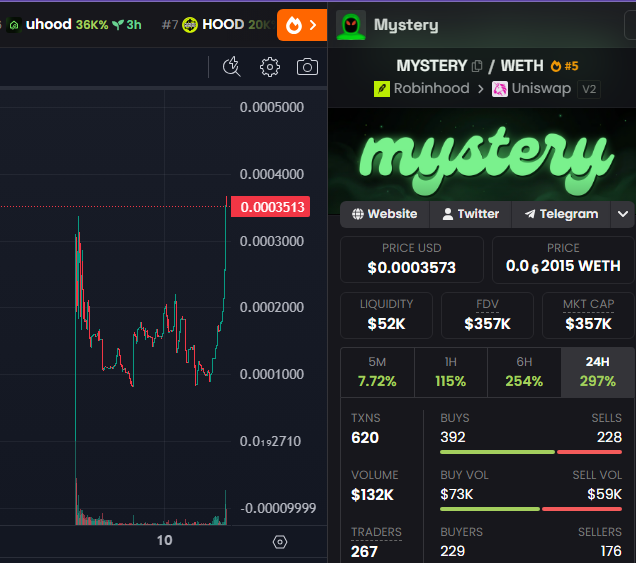The width and height of the screenshot is (636, 563).
Task: Click the 0.0₆2015 WETH price box
Action: coord(563,259)
